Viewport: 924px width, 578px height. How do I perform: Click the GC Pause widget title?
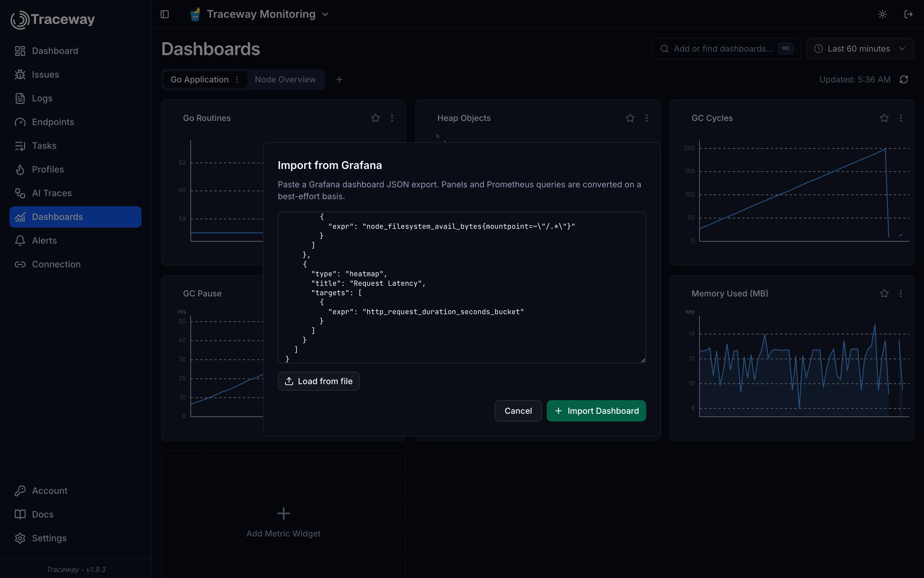click(x=202, y=293)
